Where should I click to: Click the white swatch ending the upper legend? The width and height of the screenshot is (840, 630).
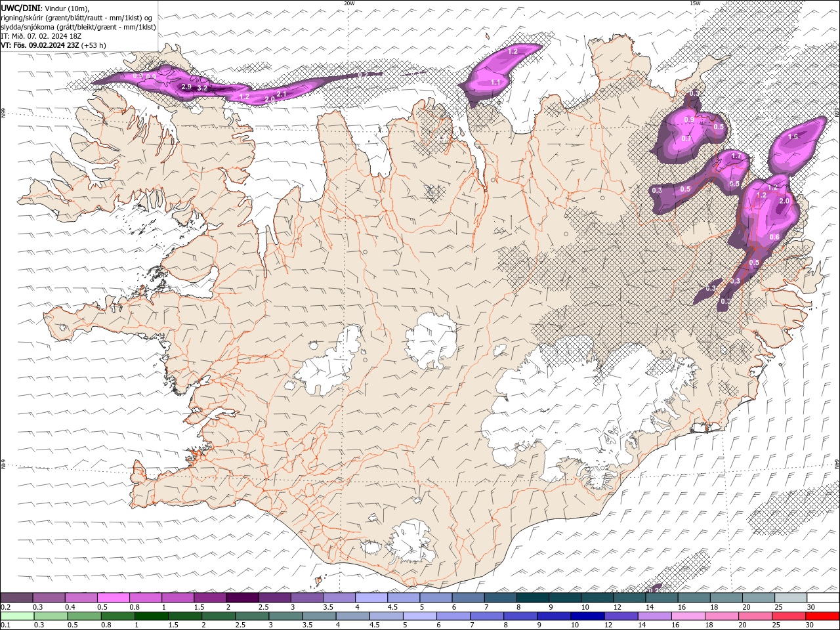click(x=822, y=598)
